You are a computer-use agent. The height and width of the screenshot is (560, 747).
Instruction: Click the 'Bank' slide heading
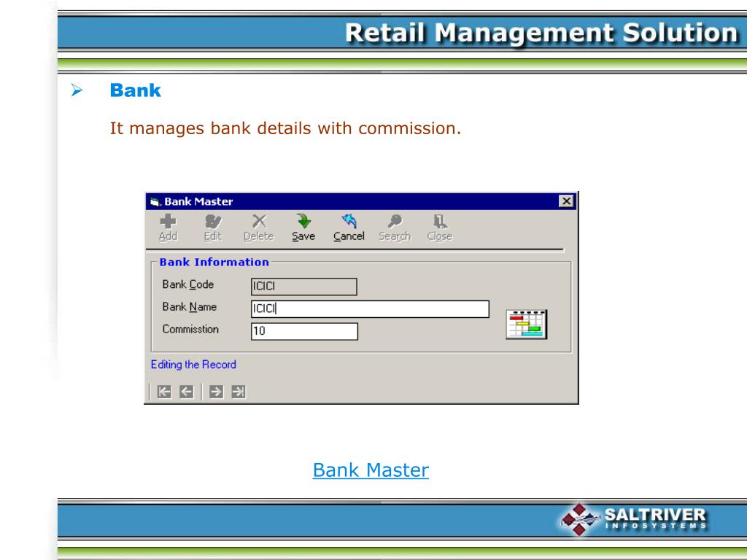pos(135,90)
